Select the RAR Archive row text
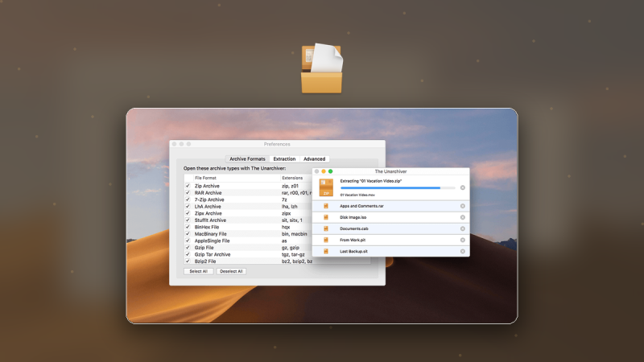The height and width of the screenshot is (362, 644). 208,192
